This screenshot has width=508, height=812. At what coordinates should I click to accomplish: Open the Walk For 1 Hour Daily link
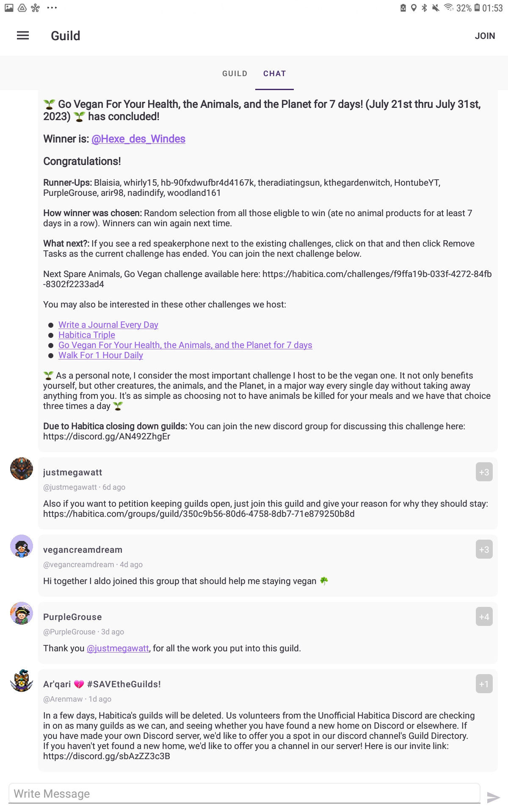[101, 355]
